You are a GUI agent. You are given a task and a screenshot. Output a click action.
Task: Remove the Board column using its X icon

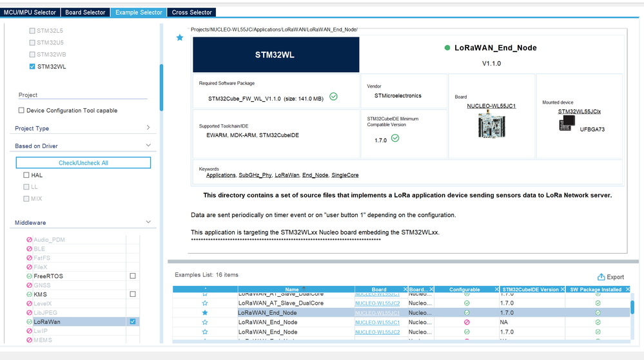[x=405, y=289]
